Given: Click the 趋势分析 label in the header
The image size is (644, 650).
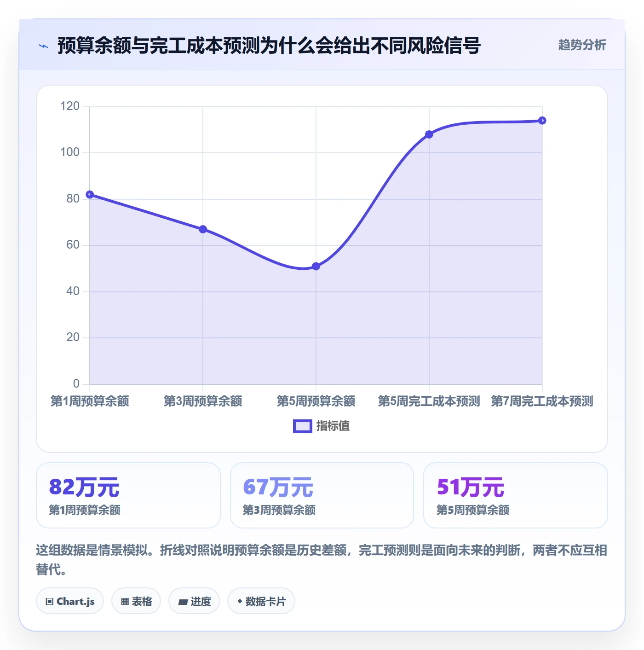Looking at the screenshot, I should pyautogui.click(x=582, y=45).
